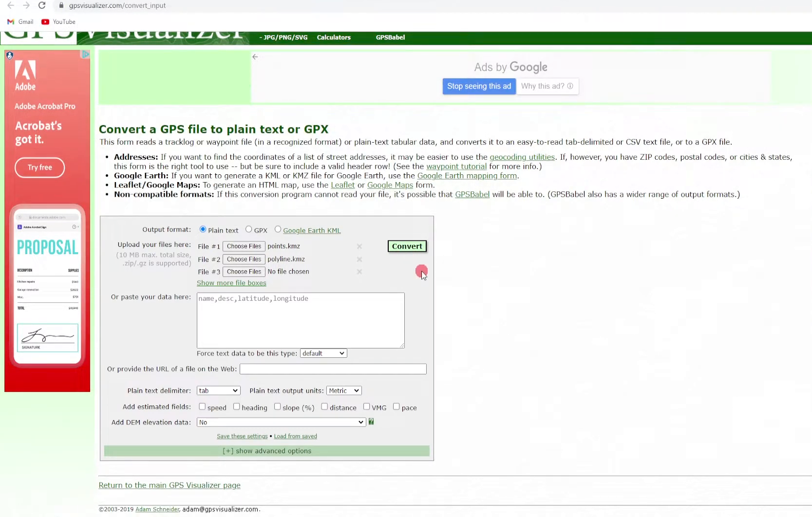Change Plain text output units dropdown
The height and width of the screenshot is (517, 812).
[x=344, y=391]
